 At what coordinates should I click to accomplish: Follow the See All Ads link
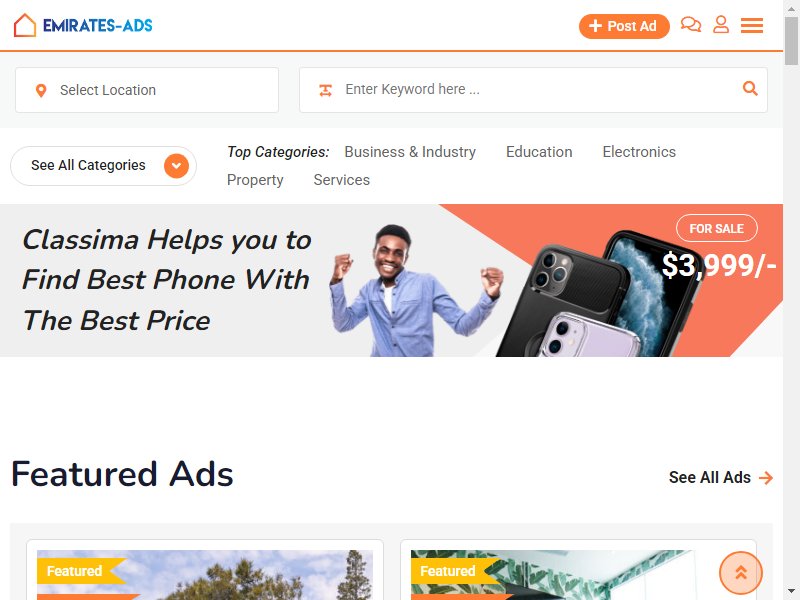pyautogui.click(x=721, y=478)
